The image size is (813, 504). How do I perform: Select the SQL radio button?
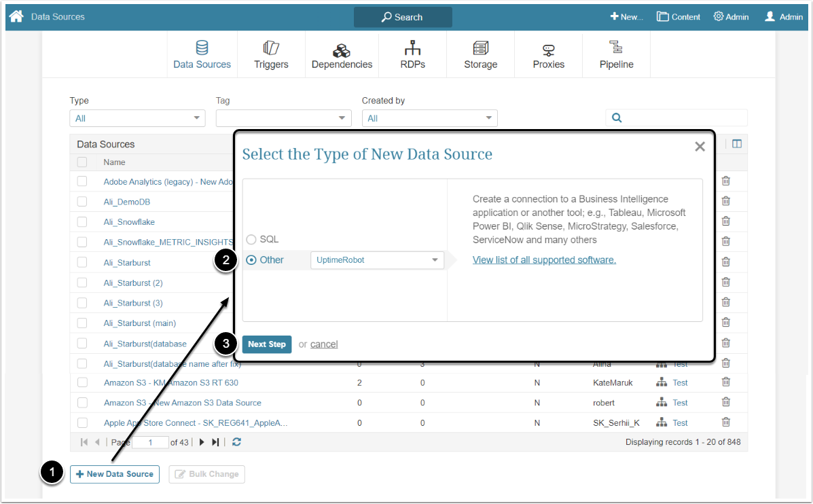(x=251, y=240)
